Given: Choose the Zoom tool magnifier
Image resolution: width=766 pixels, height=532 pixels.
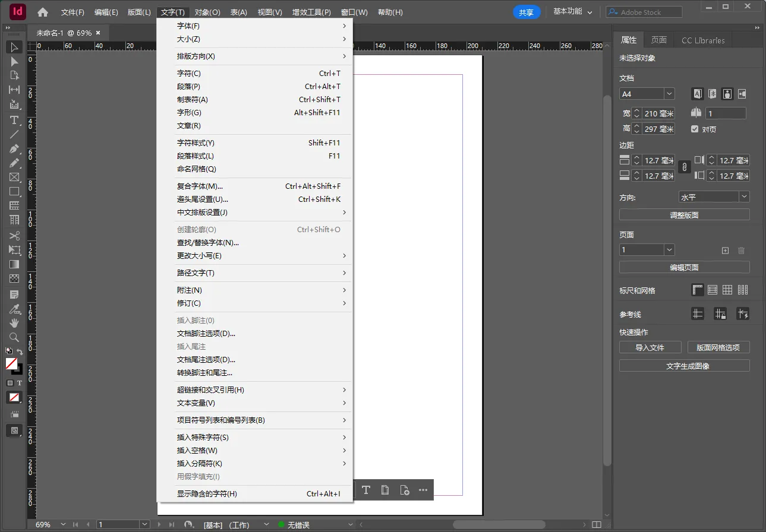Looking at the screenshot, I should 14,337.
